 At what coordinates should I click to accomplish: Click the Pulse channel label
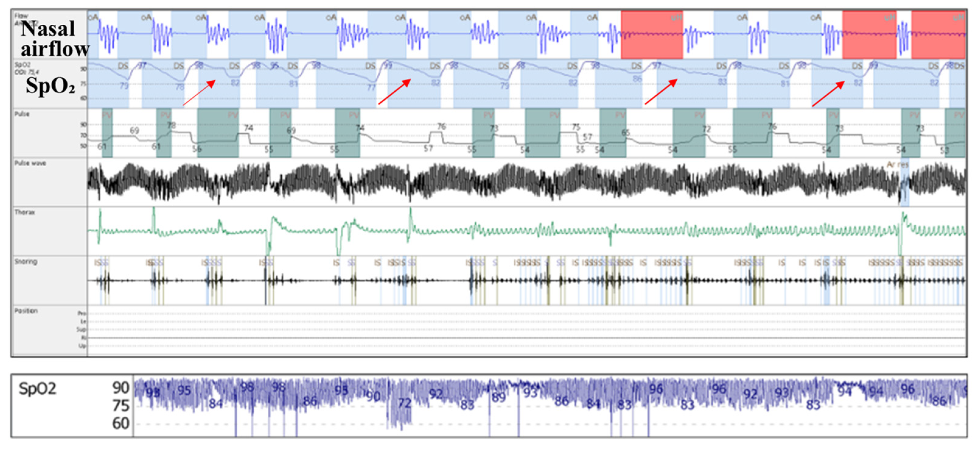tap(22, 114)
